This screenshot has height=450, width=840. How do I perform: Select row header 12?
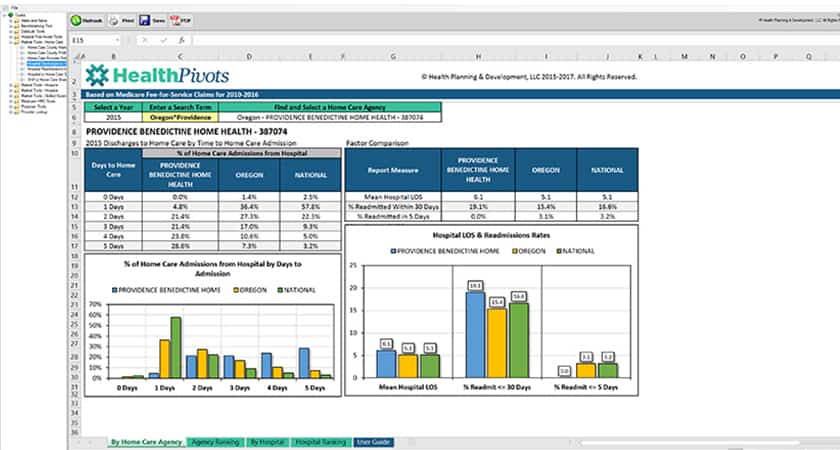(x=74, y=197)
